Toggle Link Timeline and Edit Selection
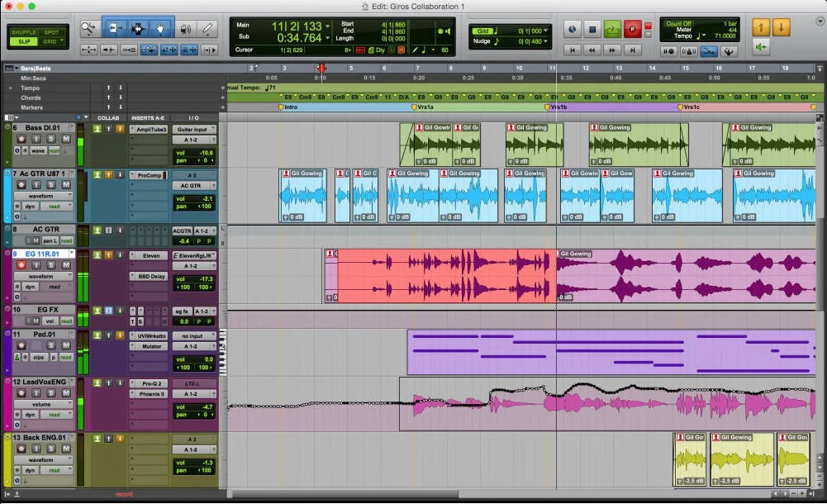The image size is (827, 504). [169, 50]
